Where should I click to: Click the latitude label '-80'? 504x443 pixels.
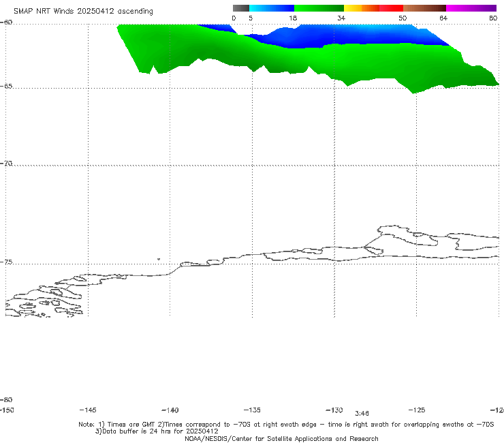point(6,399)
